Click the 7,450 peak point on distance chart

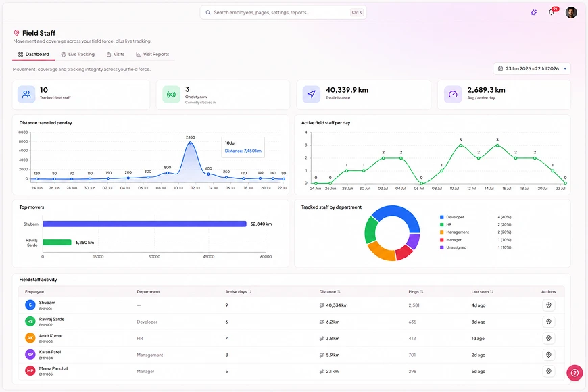pyautogui.click(x=191, y=143)
